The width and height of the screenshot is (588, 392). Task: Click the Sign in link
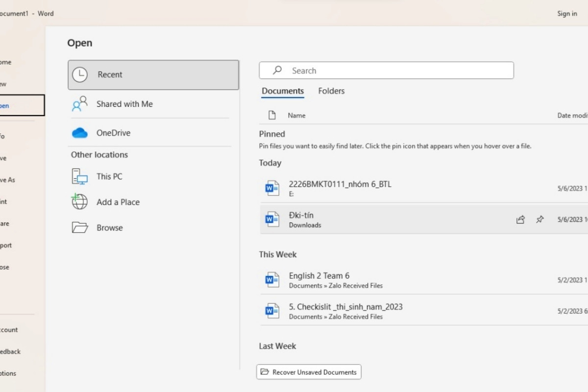pos(567,14)
